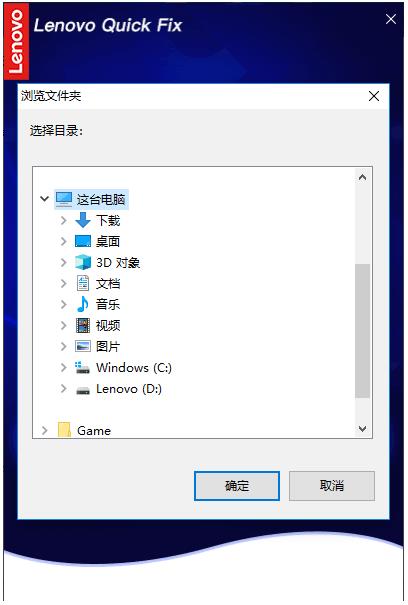Expand the 下载 folder node
Screen dimensions: 408x605
click(x=64, y=220)
